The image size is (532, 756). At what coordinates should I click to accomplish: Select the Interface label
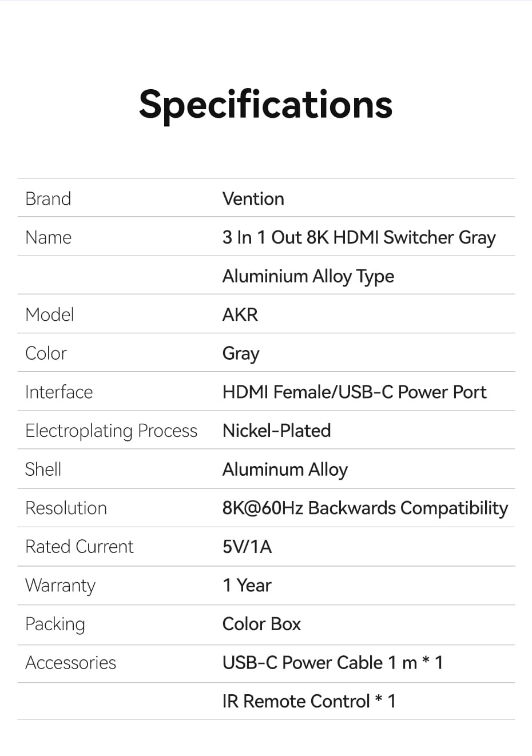[x=59, y=392]
